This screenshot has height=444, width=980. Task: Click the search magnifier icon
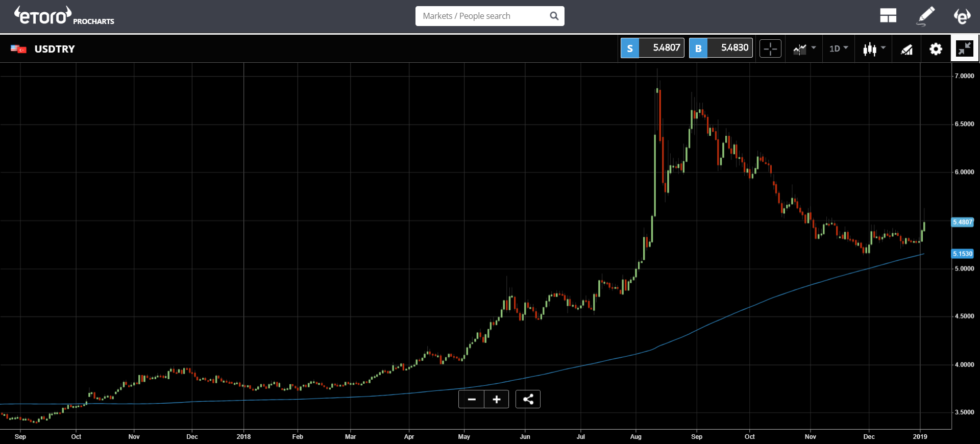point(553,16)
